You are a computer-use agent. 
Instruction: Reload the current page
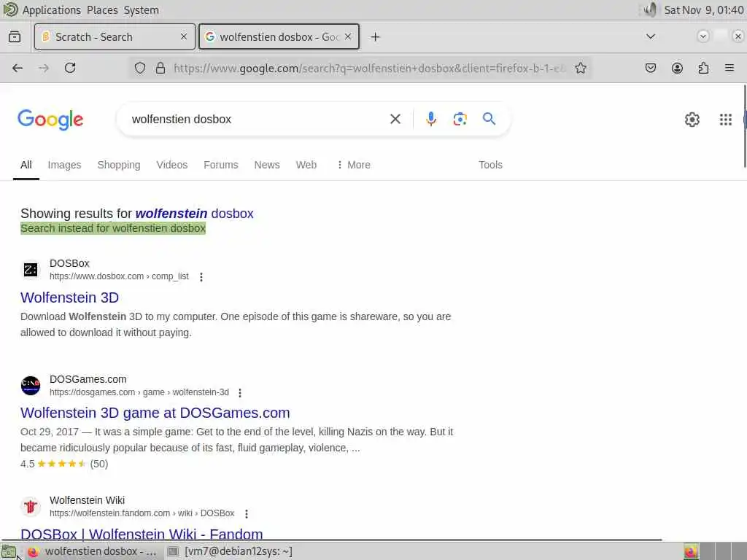(70, 68)
